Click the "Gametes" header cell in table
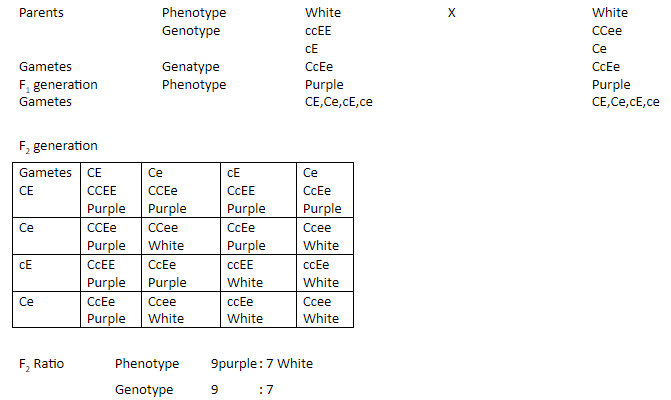Screen dimensions: 671x400 [45, 172]
